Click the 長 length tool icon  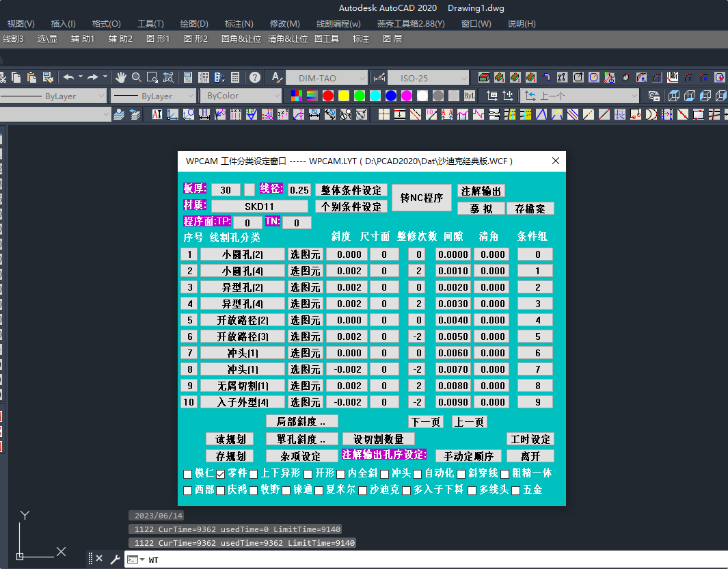(620, 114)
